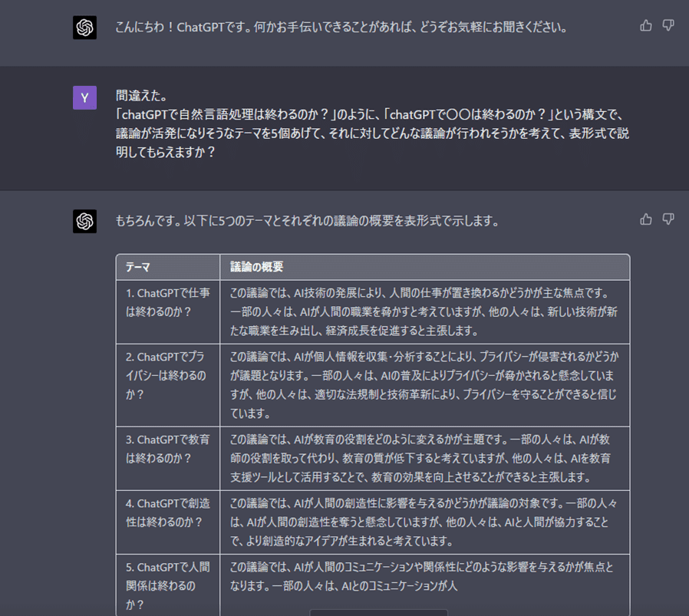
Task: Click the user prompt about chatGPTで自然言語処理は終わるのか
Action: click(372, 133)
